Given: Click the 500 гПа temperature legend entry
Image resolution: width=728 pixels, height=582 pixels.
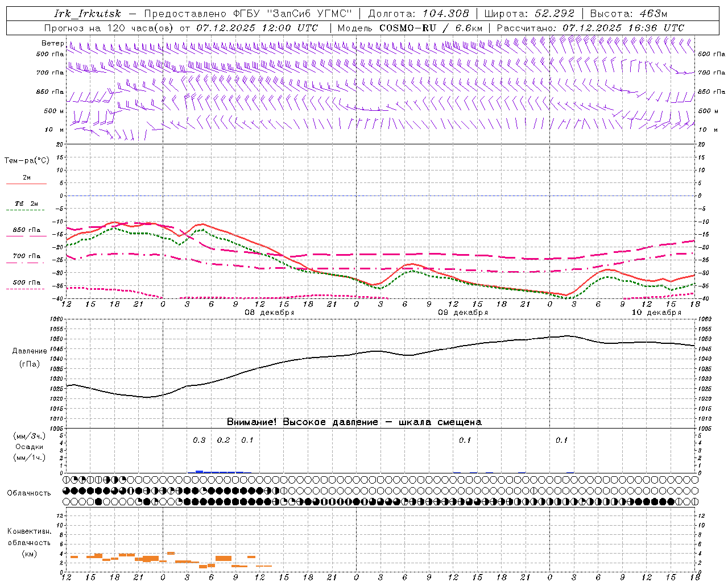Looking at the screenshot, I should point(26,285).
